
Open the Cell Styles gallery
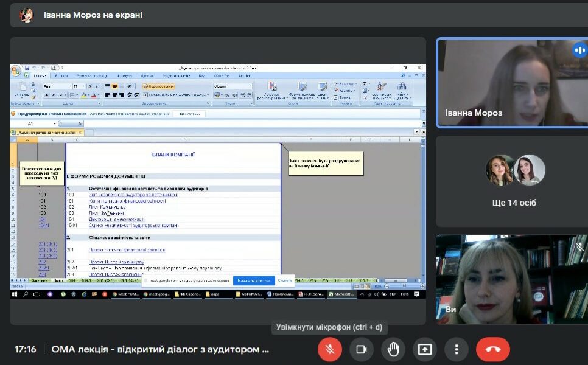tap(322, 91)
